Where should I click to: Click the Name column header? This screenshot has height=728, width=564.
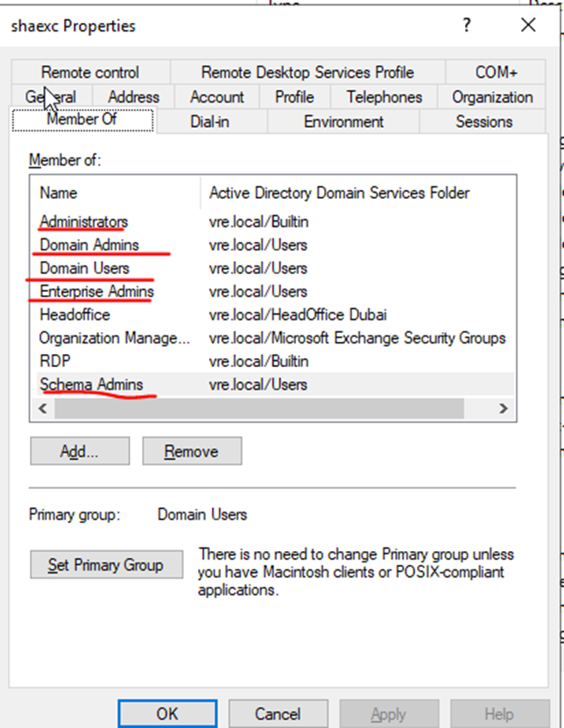(114, 193)
